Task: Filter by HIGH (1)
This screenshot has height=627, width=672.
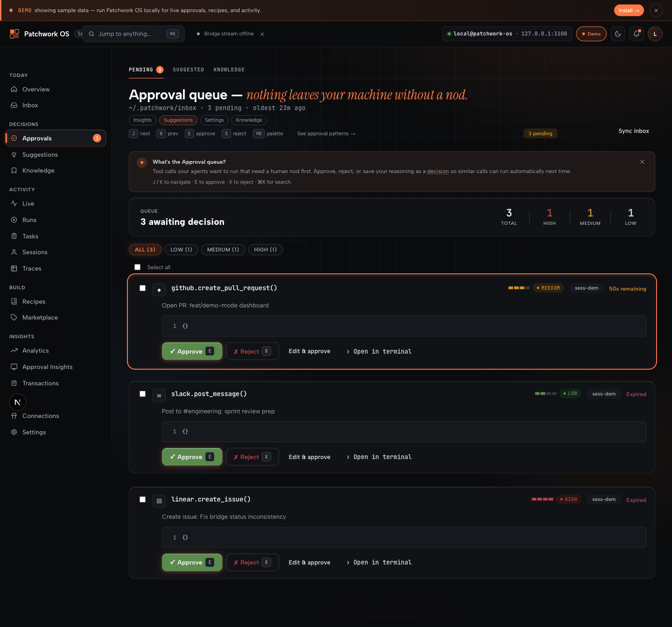Action: point(266,250)
